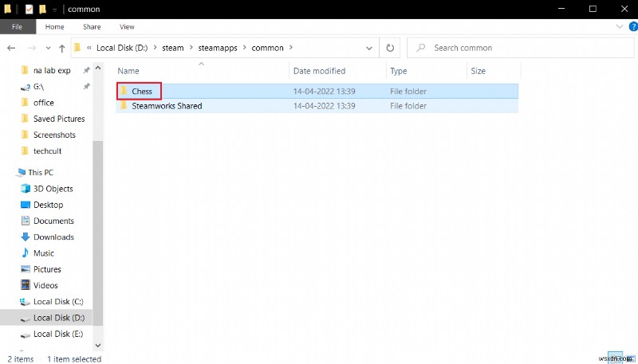
Task: Click the navigation pane scrollbar thumb
Action: coord(97,233)
